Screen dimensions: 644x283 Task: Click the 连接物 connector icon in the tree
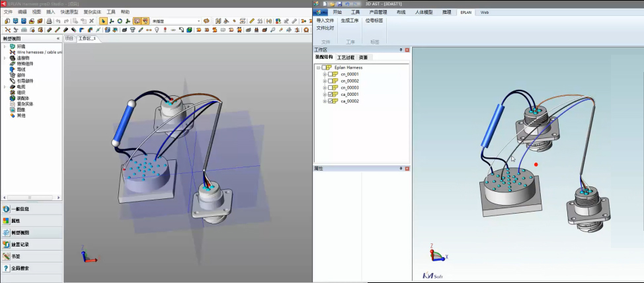[13, 58]
